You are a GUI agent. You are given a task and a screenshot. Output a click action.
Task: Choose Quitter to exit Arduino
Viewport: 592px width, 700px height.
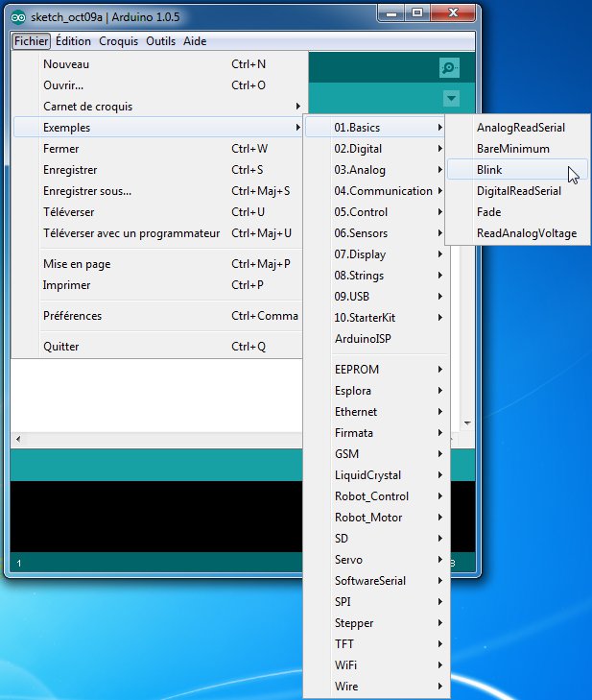click(x=61, y=347)
